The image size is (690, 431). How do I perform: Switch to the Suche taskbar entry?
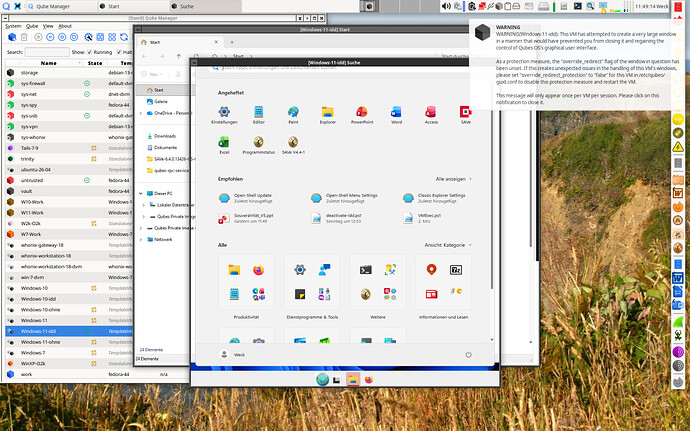point(205,6)
